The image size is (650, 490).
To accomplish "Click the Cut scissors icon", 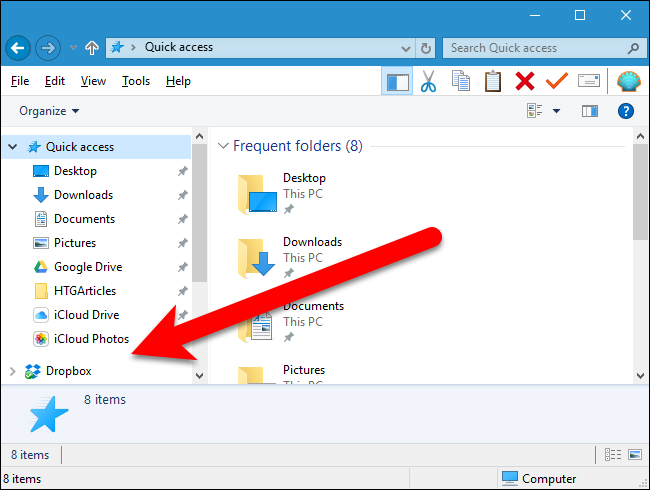I will tap(429, 81).
